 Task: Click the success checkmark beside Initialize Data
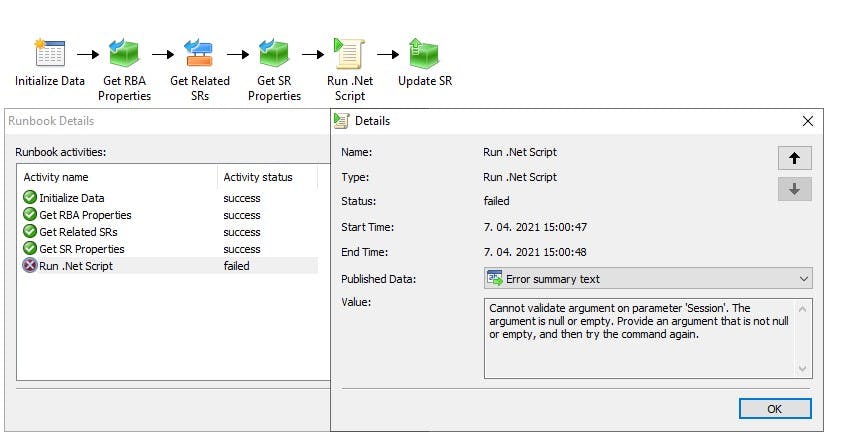point(30,198)
